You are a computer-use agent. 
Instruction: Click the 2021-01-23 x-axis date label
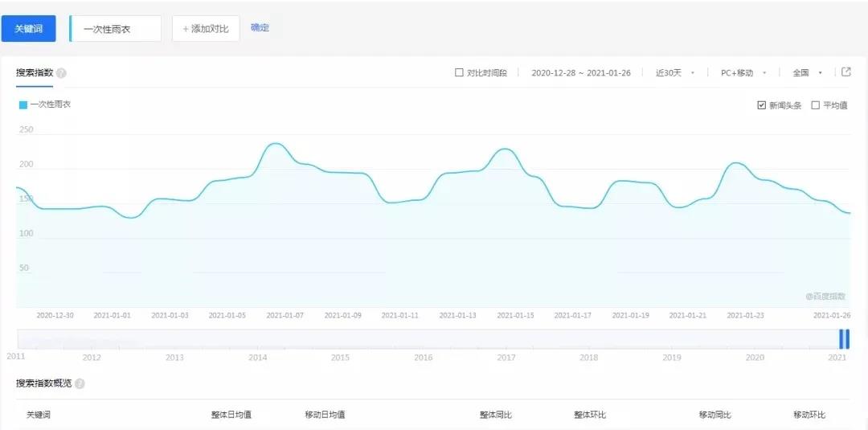point(745,315)
